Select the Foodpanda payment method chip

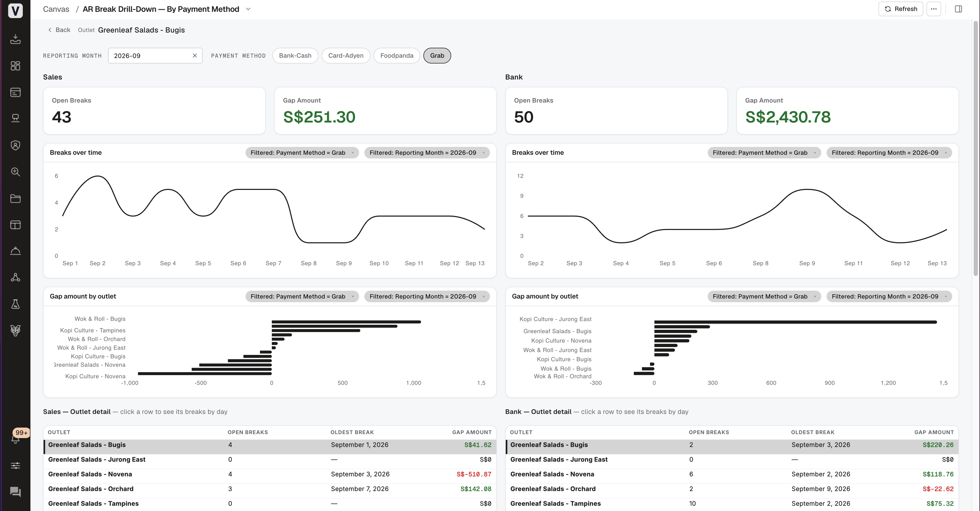[x=396, y=56]
